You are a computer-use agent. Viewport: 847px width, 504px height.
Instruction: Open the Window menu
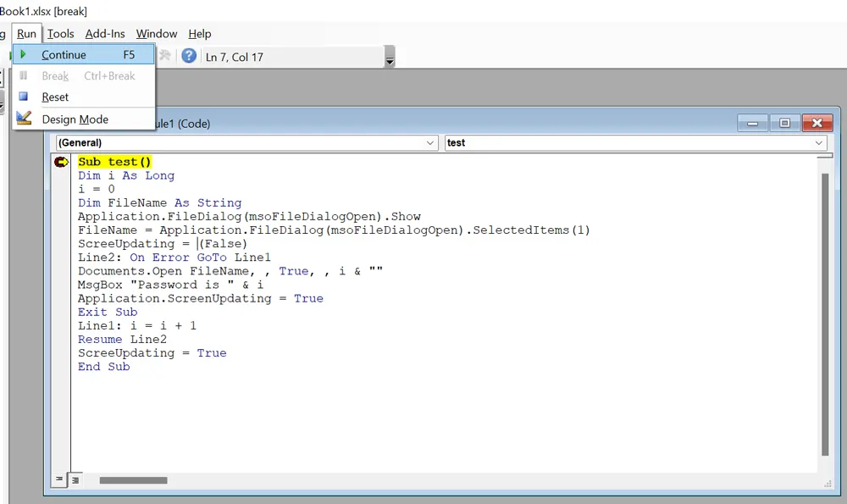tap(157, 34)
